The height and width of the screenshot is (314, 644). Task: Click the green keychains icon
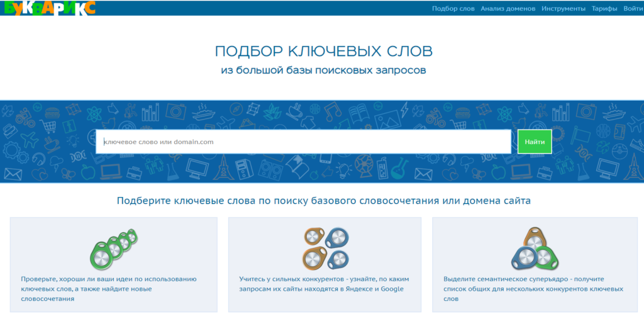tap(114, 248)
